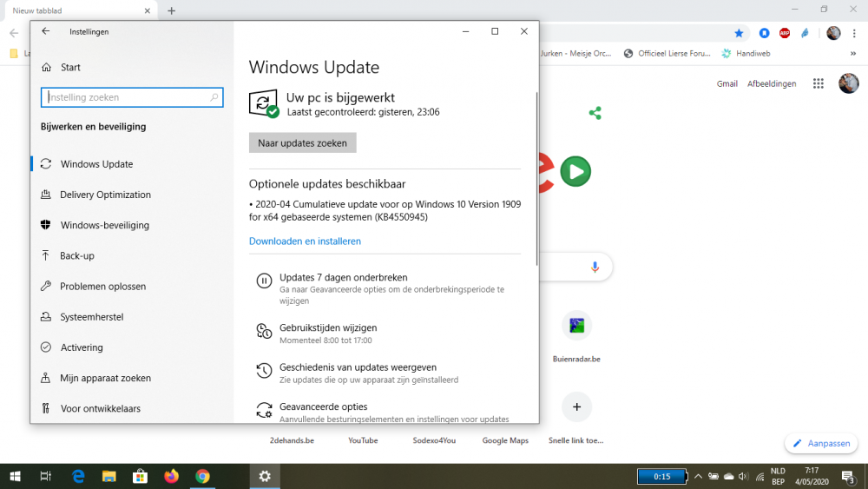Open the Back-up section
868x489 pixels.
click(x=132, y=255)
